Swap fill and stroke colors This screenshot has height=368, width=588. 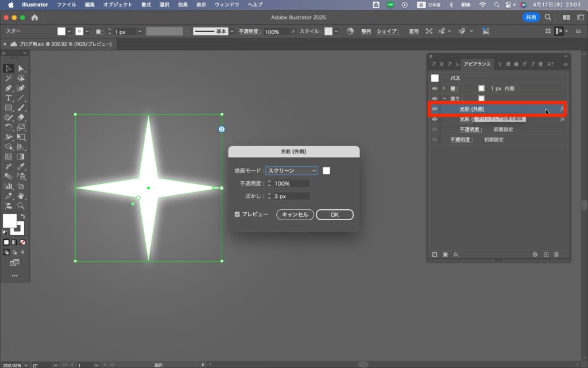[x=23, y=216]
